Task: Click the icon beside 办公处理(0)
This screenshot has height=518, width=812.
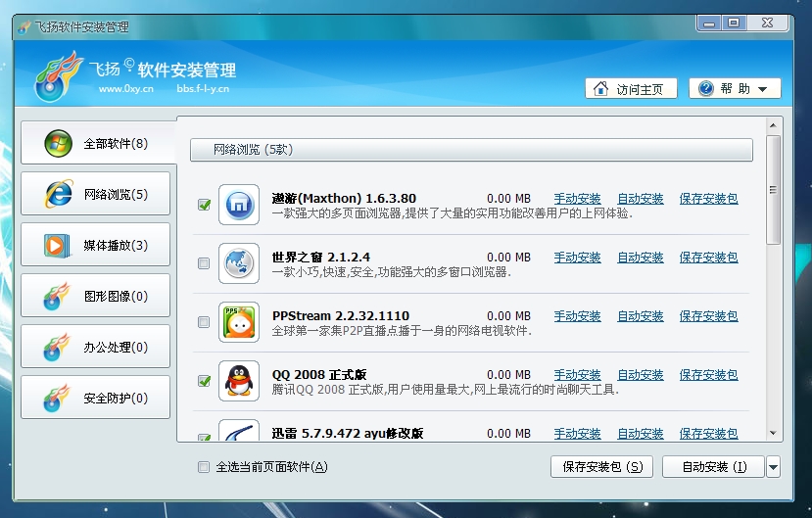Action: coord(57,347)
